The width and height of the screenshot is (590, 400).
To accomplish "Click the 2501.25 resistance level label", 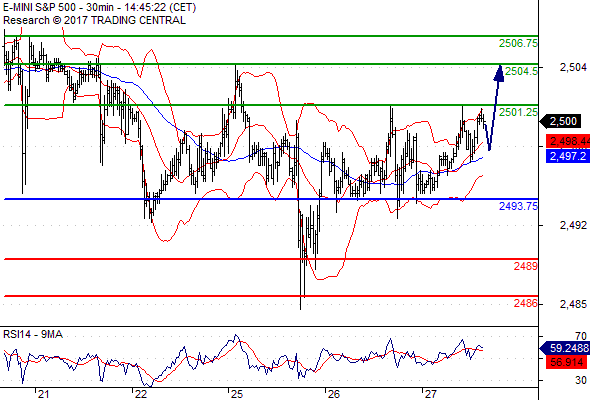I will point(518,112).
